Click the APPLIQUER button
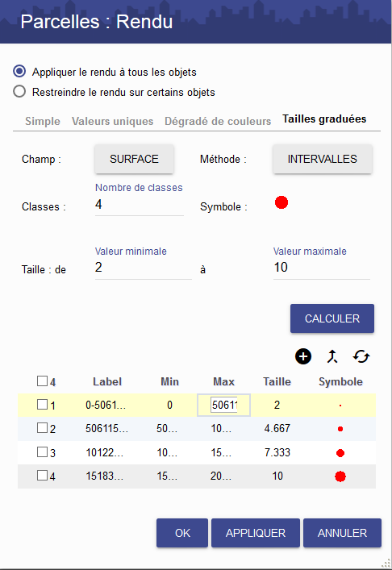 coord(256,533)
